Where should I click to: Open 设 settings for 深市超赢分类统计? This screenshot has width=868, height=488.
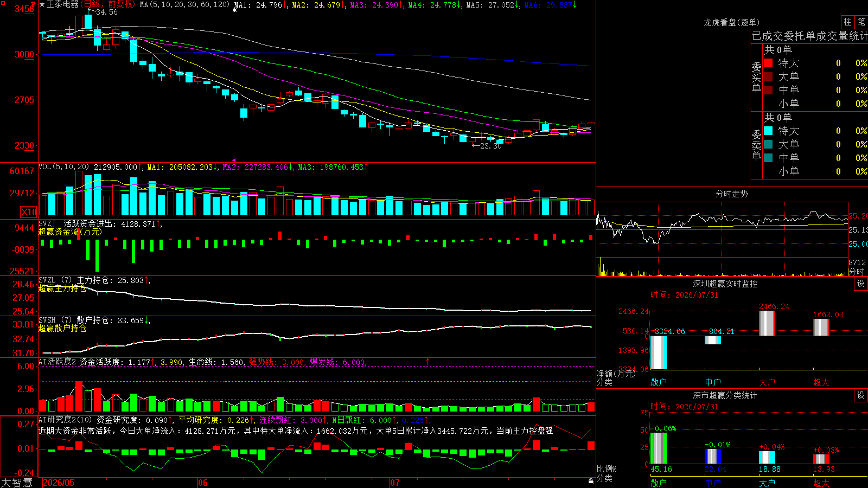861,395
